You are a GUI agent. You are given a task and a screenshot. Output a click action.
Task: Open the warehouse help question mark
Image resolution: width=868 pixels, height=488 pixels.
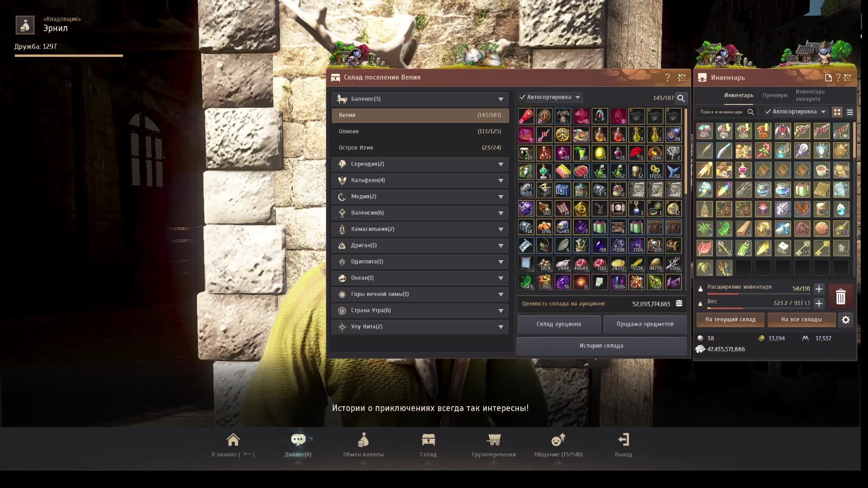[667, 77]
